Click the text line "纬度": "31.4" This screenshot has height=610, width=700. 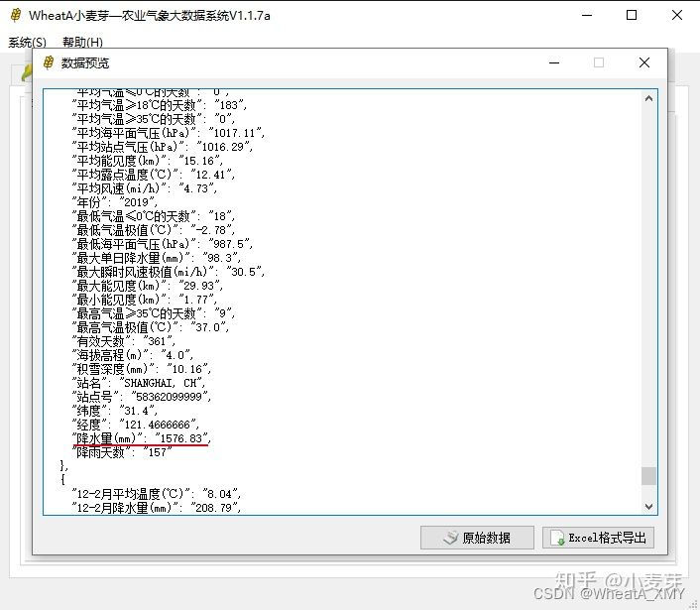(x=115, y=411)
